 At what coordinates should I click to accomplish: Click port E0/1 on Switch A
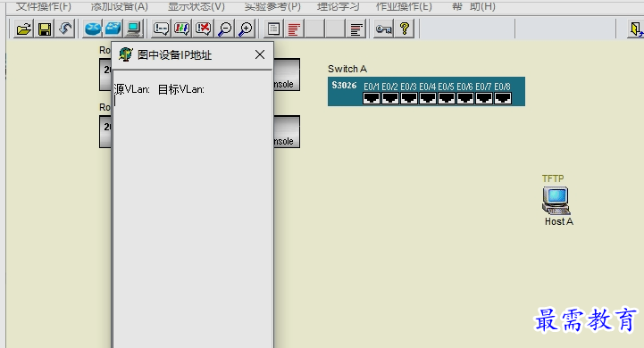[x=372, y=98]
